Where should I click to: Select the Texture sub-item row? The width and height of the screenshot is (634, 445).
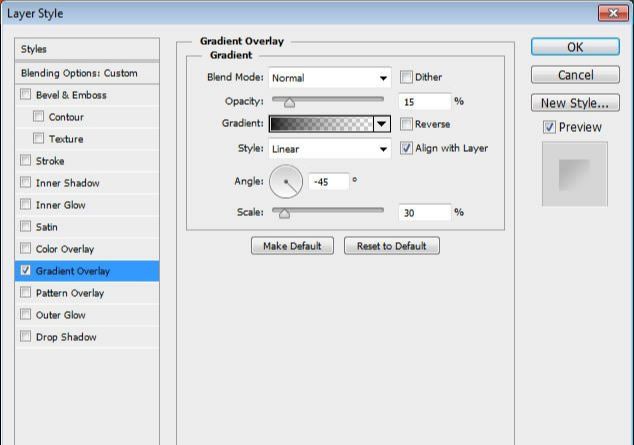(87, 139)
